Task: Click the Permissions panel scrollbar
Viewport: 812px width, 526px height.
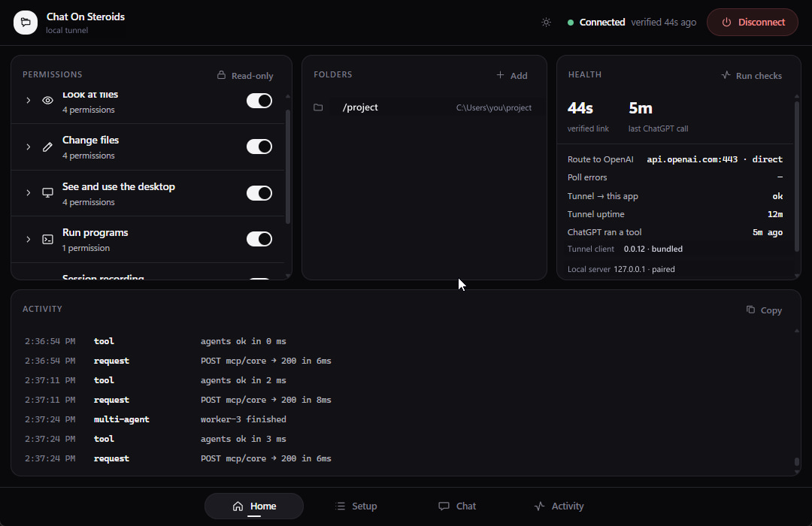Action: point(288,167)
